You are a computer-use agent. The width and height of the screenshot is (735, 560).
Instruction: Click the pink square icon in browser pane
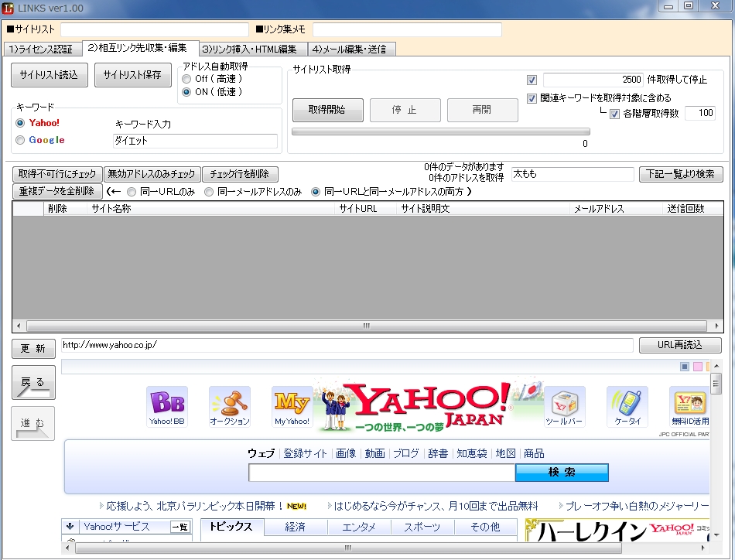tap(698, 367)
